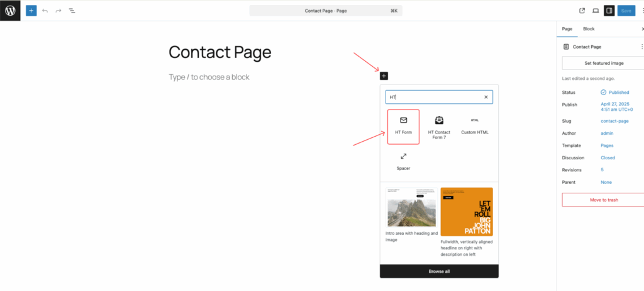Click the WordPress logo icon
Viewport: 644px width, 291px height.
10,11
